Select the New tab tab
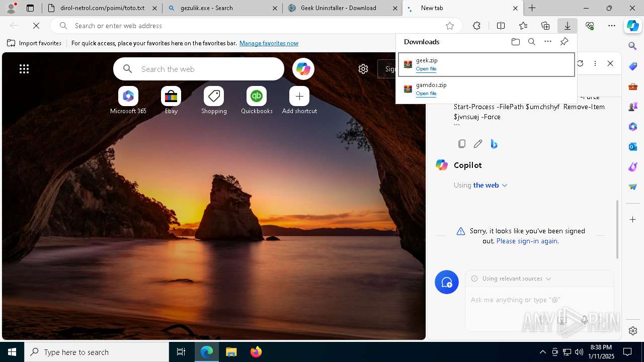Image resolution: width=644 pixels, height=362 pixels. 462,8
